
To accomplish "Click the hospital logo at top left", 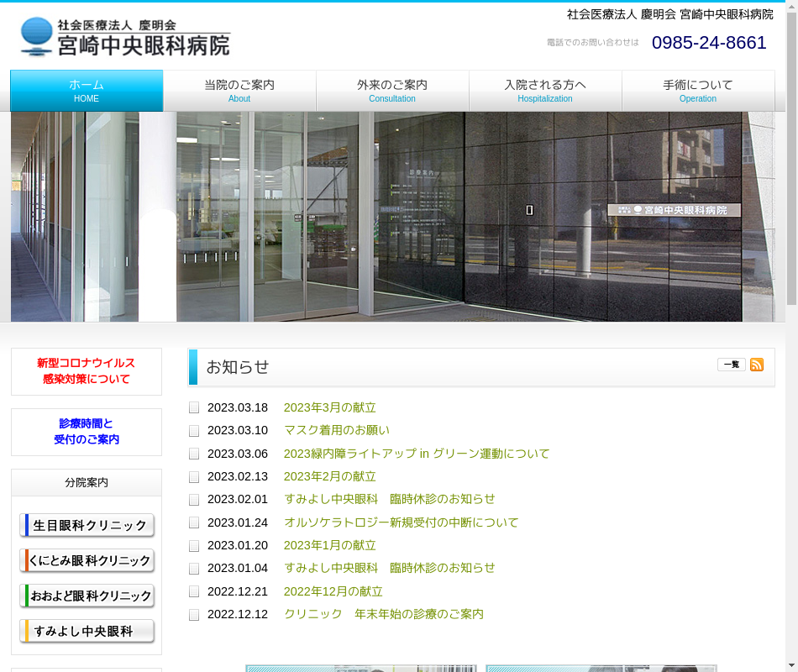I will pyautogui.click(x=125, y=37).
